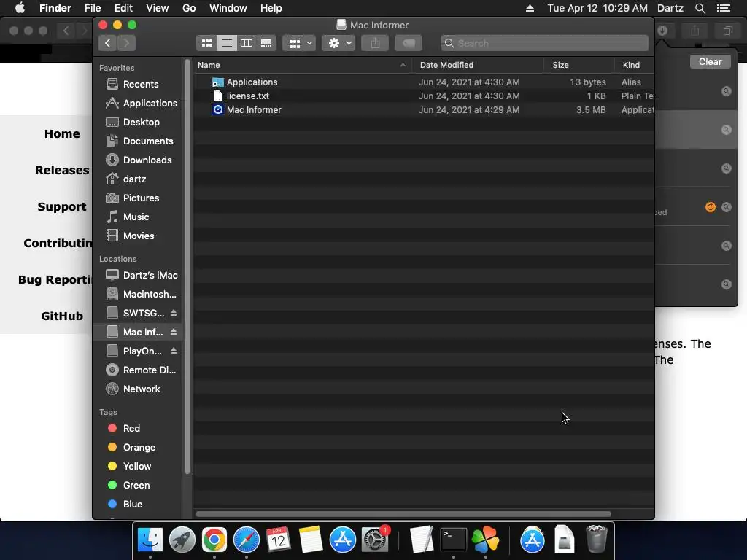The image size is (747, 560).
Task: Select the Yellow tag
Action: click(x=138, y=466)
